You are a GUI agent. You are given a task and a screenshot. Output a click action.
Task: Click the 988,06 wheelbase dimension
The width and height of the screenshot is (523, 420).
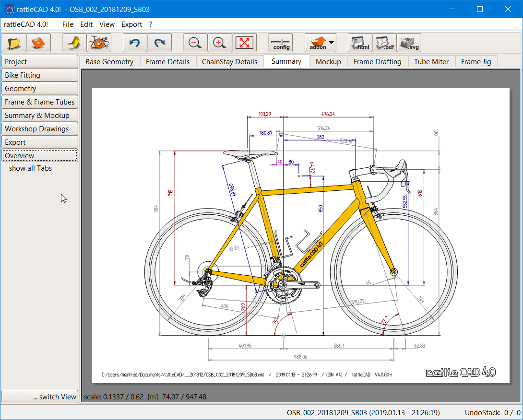pyautogui.click(x=300, y=357)
